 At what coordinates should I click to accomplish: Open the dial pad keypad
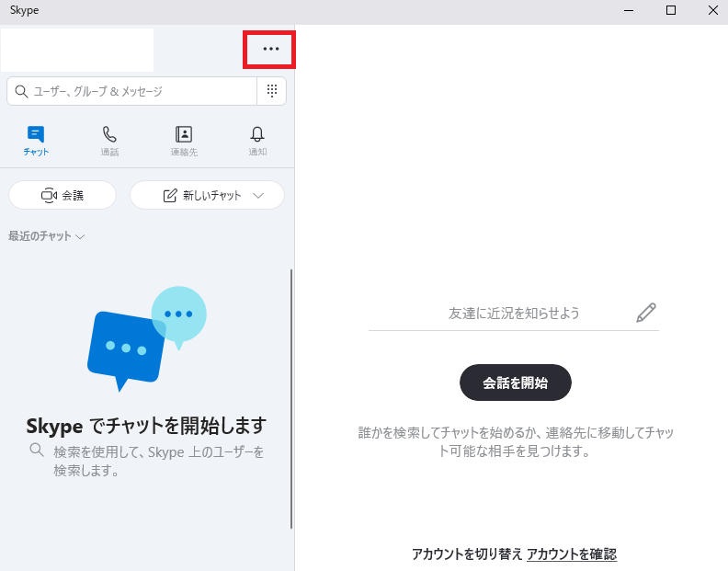coord(271,91)
